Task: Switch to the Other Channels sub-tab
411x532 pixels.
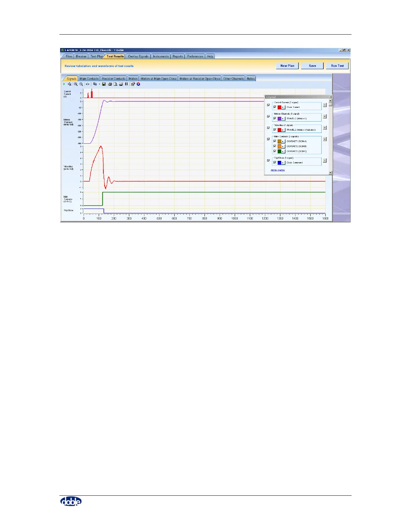Action: [233, 79]
